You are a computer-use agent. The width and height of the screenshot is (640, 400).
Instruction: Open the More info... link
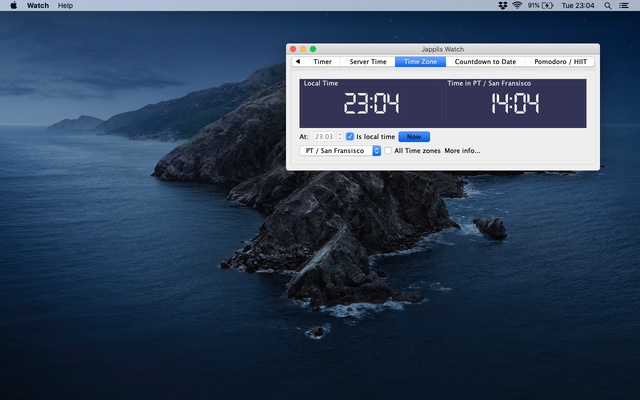[462, 151]
